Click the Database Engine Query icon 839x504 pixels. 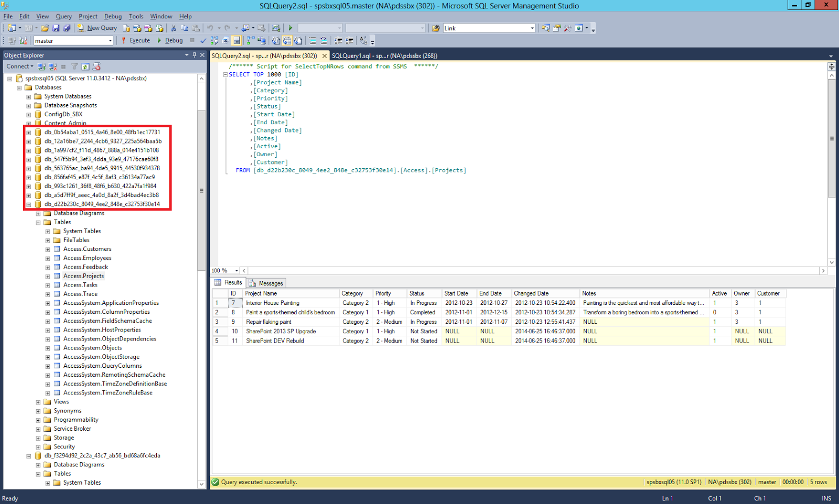[126, 28]
